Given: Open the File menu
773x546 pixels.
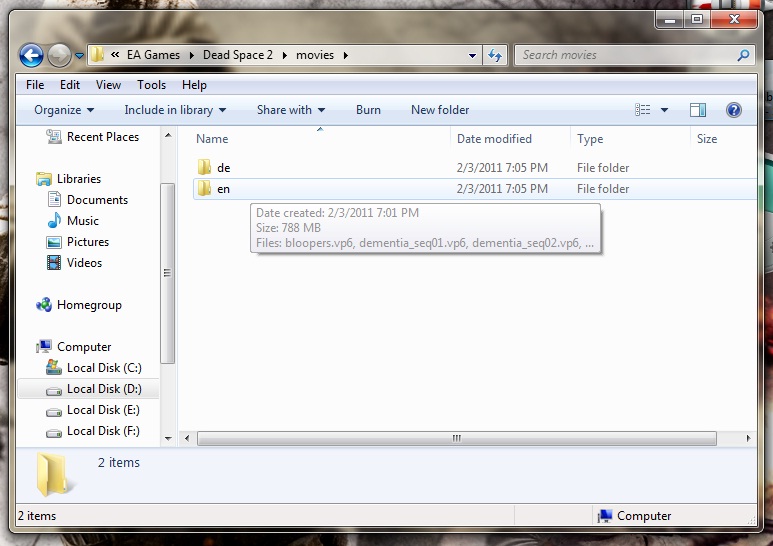Looking at the screenshot, I should point(35,85).
